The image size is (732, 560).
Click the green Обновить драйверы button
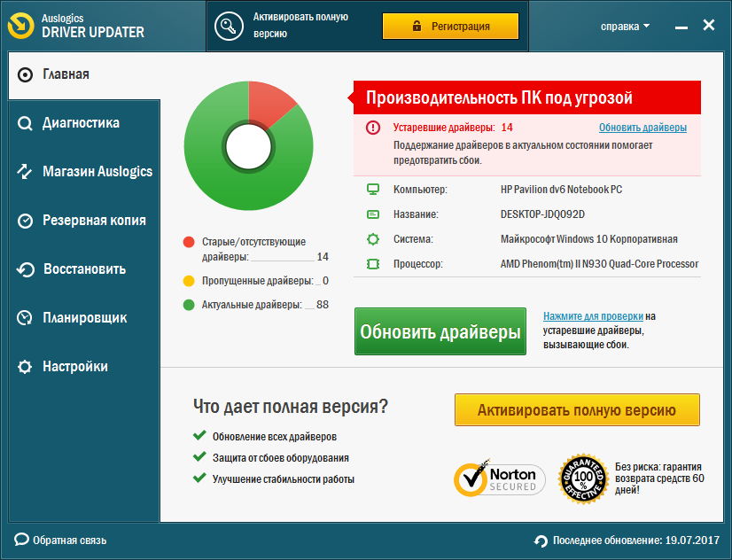coord(440,331)
